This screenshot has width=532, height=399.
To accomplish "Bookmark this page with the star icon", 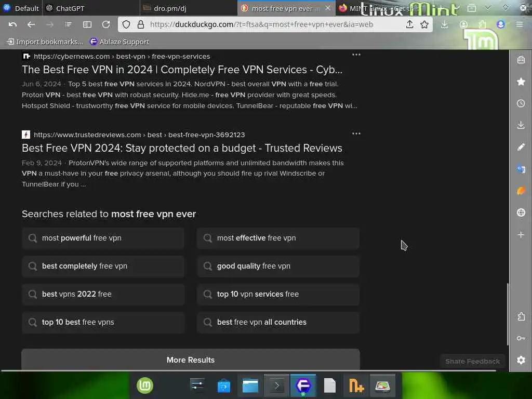I will click(x=424, y=24).
